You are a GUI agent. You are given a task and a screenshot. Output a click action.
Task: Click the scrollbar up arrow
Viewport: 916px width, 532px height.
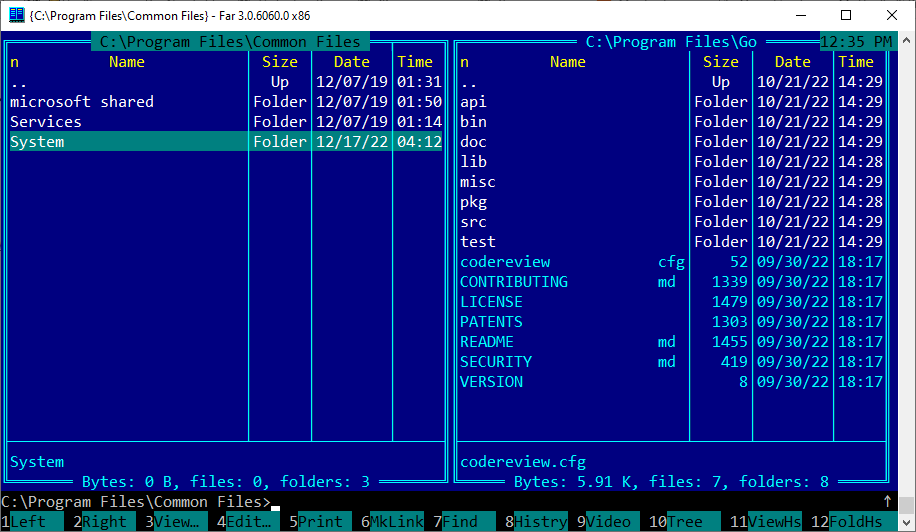pos(907,40)
